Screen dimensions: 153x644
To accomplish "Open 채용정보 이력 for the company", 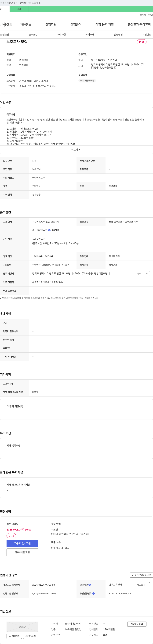I will 137,624.
